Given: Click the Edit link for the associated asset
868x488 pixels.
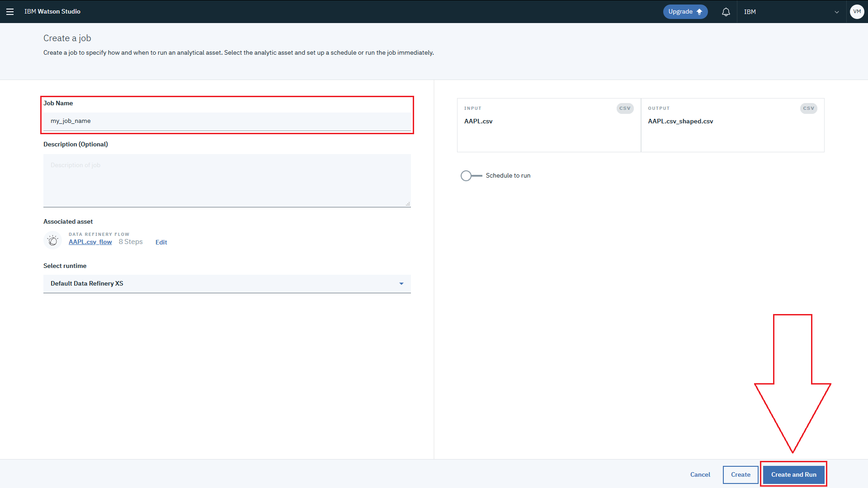Looking at the screenshot, I should coord(161,243).
